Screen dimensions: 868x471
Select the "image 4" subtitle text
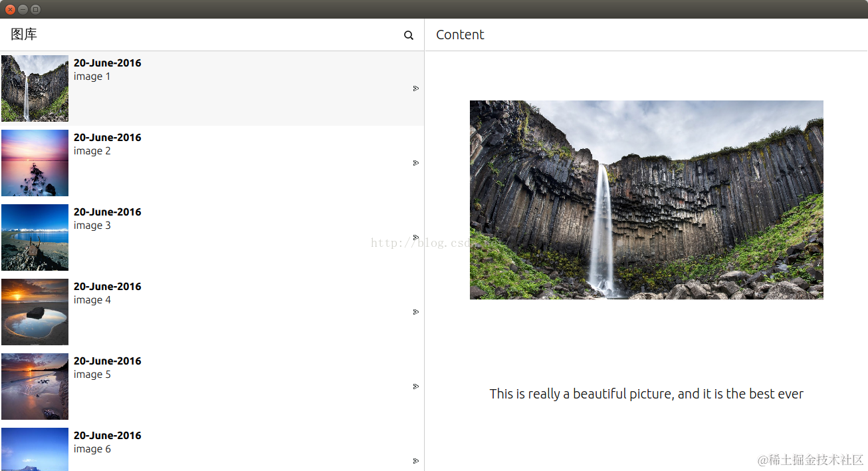(x=92, y=300)
